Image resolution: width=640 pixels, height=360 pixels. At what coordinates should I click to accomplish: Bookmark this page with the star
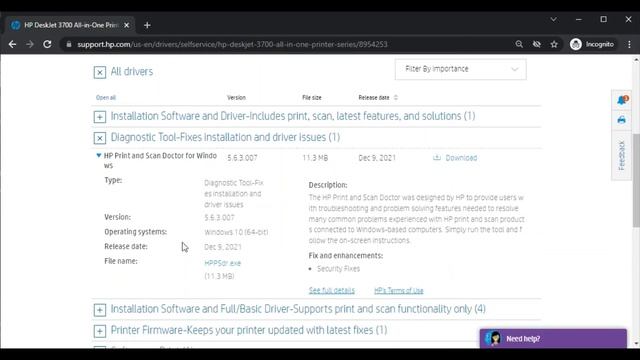point(554,44)
